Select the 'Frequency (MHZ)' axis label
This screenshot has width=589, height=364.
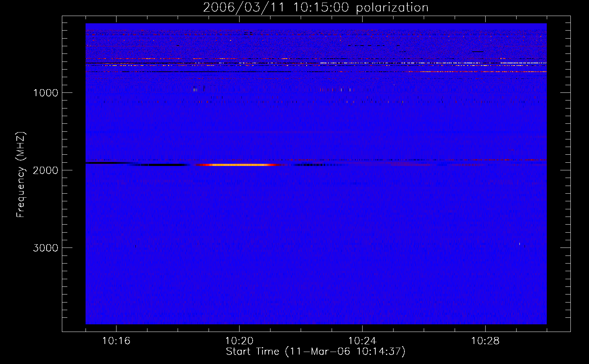click(x=20, y=175)
